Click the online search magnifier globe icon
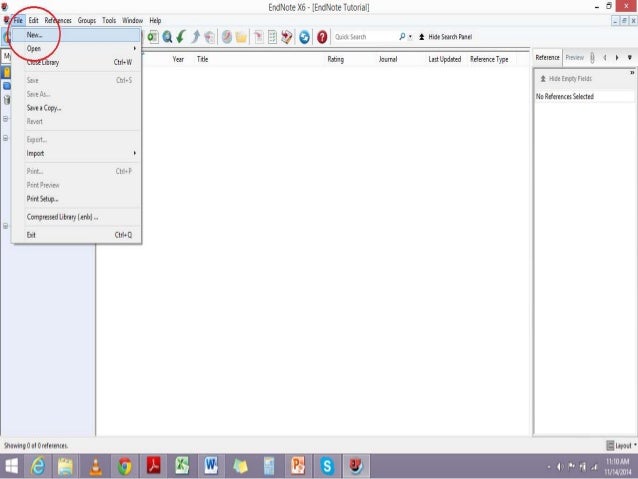This screenshot has height=479, width=638. coord(167,37)
